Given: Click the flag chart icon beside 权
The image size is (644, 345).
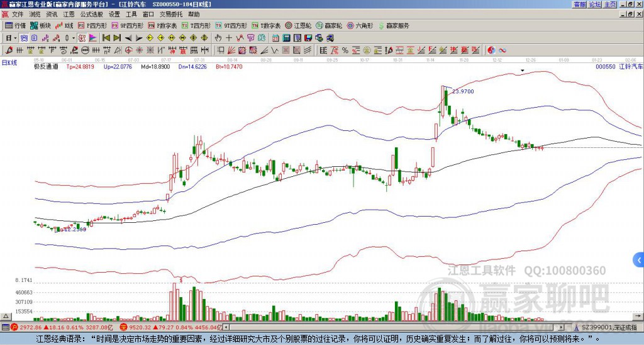Looking at the screenshot, I should point(92,38).
